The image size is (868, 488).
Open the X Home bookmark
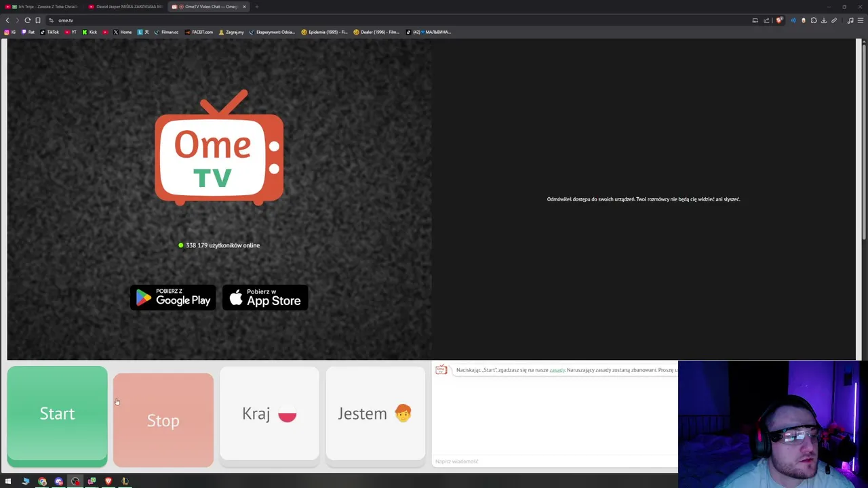point(122,32)
